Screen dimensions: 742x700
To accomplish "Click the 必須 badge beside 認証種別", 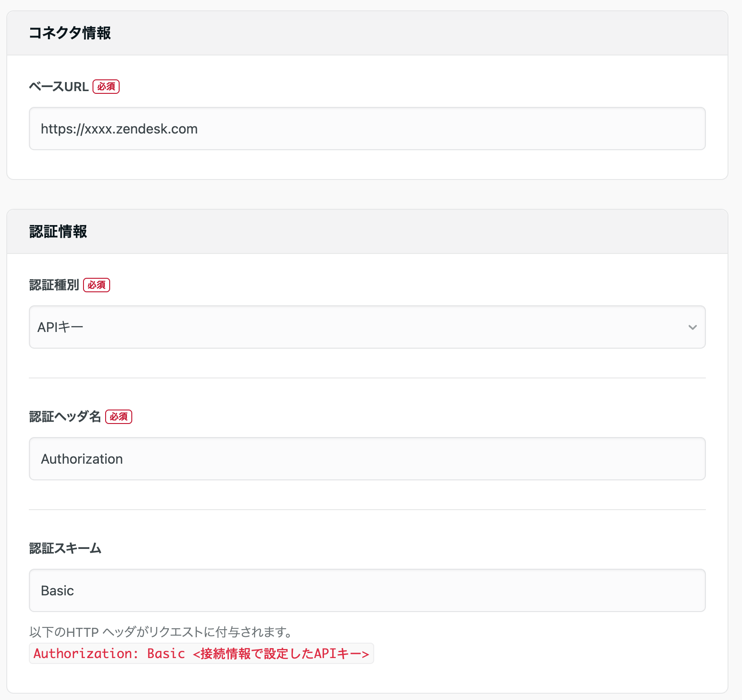I will (x=97, y=285).
